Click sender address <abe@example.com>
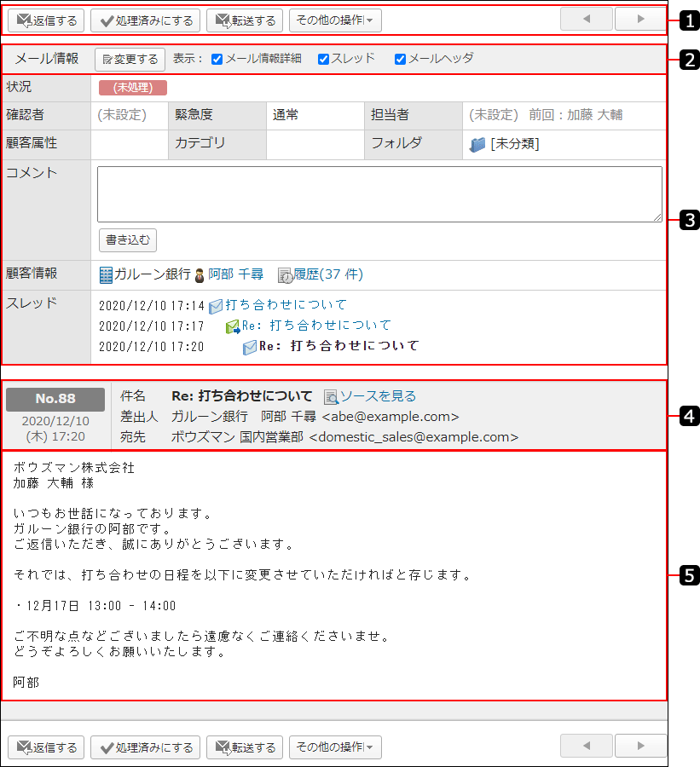Image resolution: width=700 pixels, height=767 pixels. point(390,417)
